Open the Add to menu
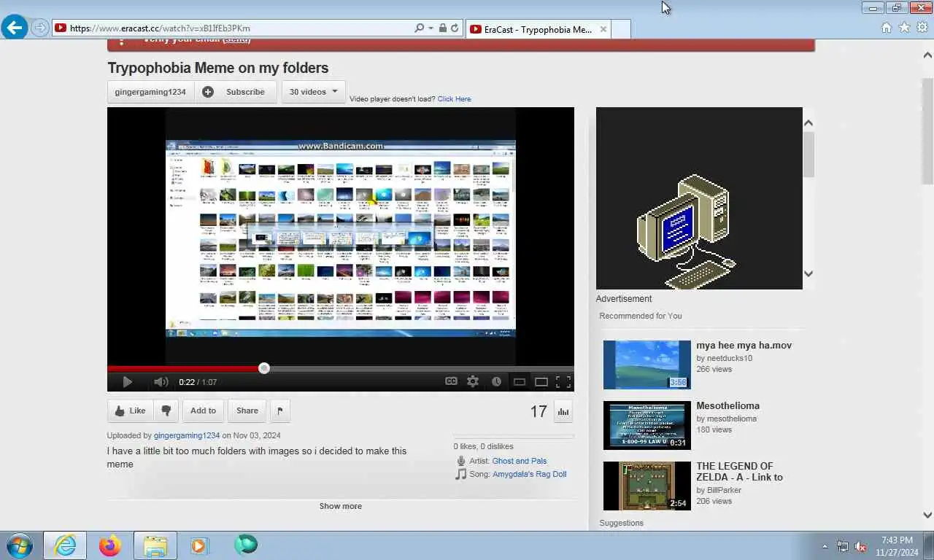The width and height of the screenshot is (934, 560). (x=203, y=411)
